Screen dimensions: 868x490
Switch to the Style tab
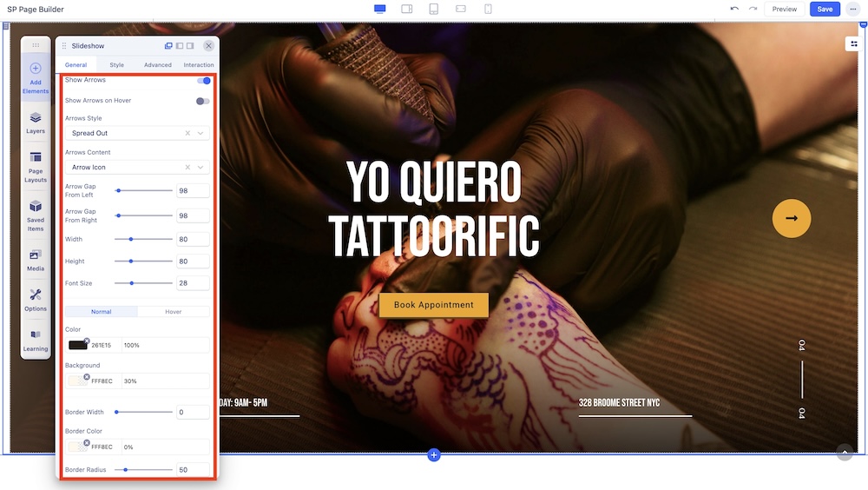click(117, 65)
